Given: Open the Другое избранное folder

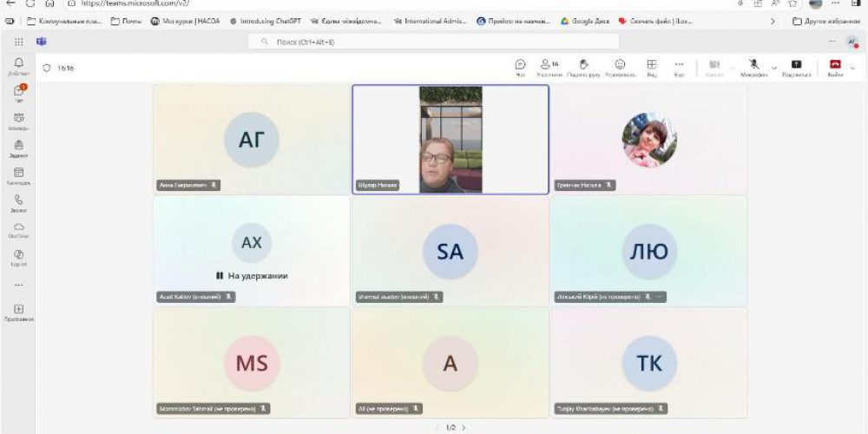Looking at the screenshot, I should [826, 21].
